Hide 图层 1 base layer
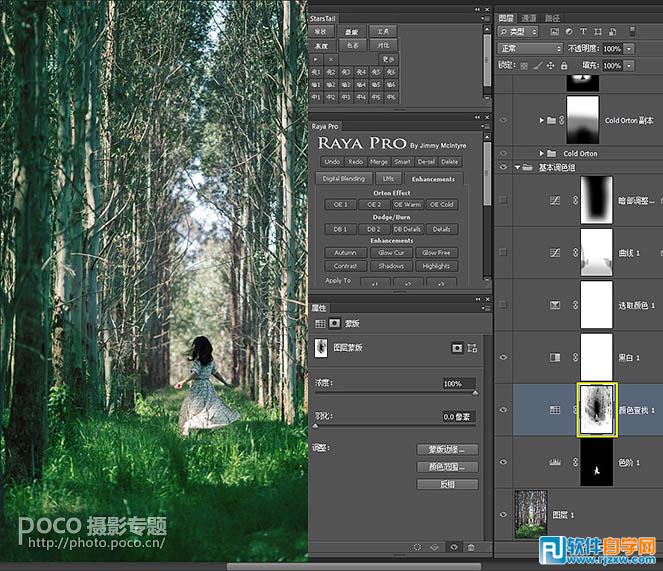Viewport: 663px width, 571px height. tap(503, 515)
